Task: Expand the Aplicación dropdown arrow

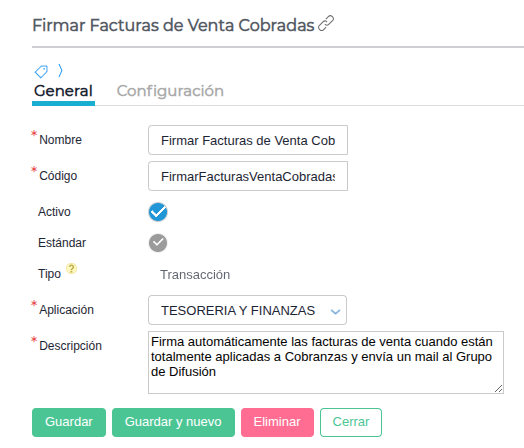Action: [x=335, y=311]
